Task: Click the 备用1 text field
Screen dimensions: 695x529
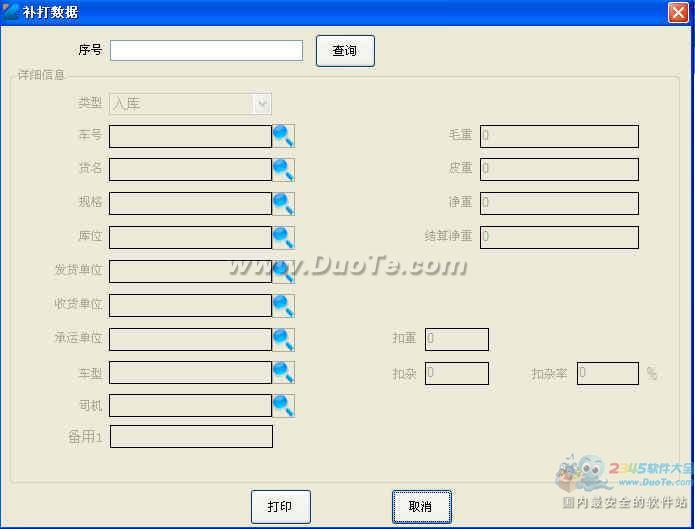Action: click(191, 437)
